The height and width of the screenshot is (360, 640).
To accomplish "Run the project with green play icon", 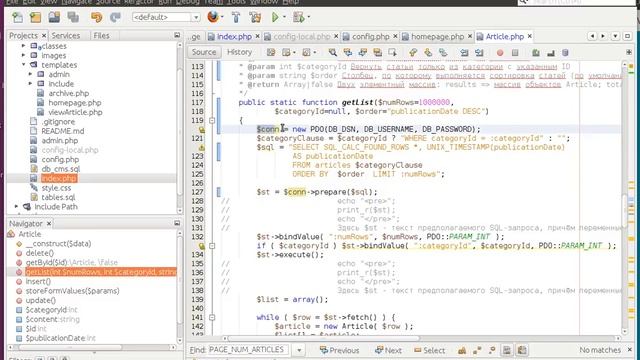I will 275,17.
